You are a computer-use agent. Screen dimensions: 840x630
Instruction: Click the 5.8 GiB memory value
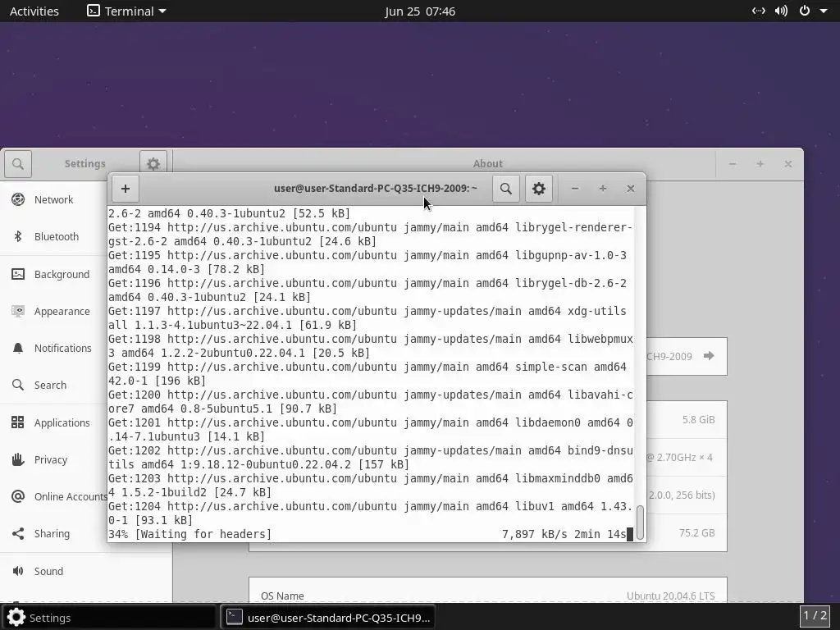[698, 419]
